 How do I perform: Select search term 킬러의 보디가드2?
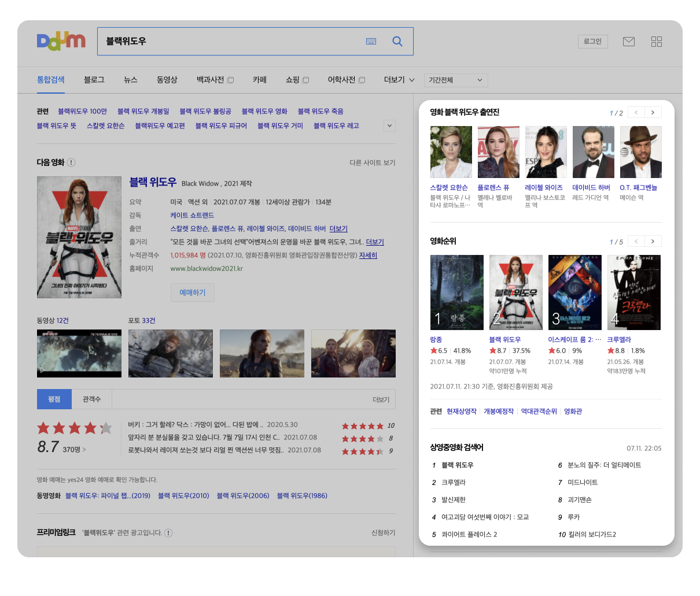[592, 534]
